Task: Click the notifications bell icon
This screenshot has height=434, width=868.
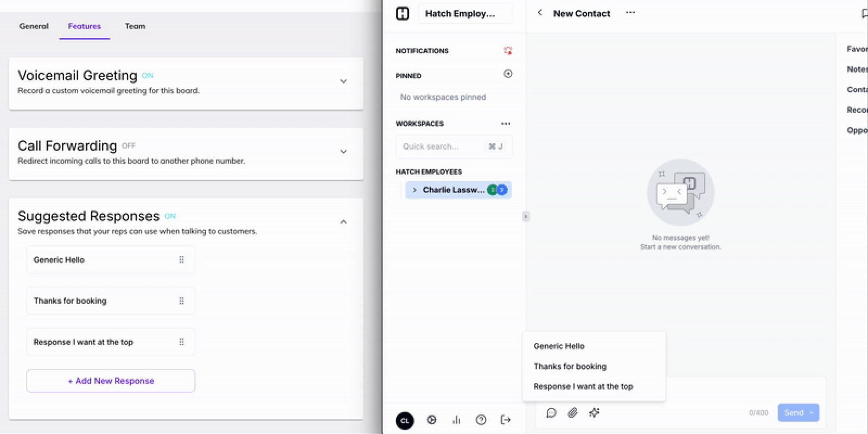Action: pos(508,50)
